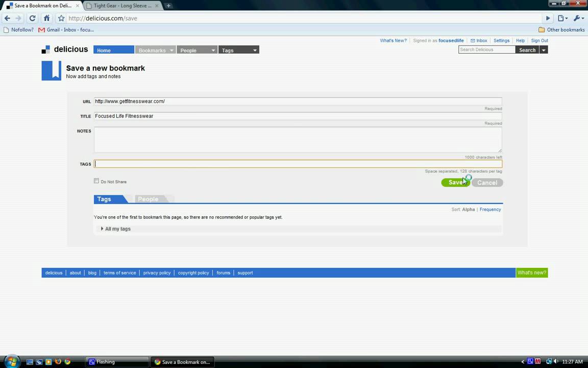Open footer forums link

pyautogui.click(x=223, y=273)
